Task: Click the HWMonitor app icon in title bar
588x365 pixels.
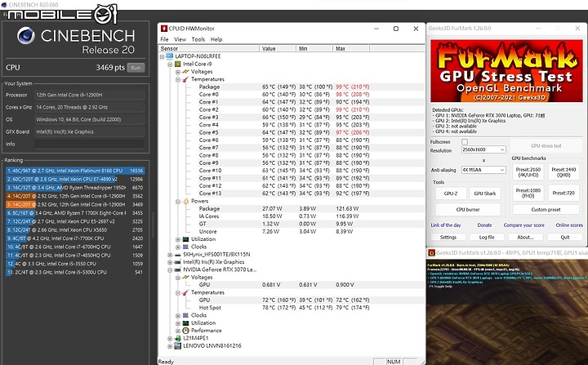Action: point(164,29)
